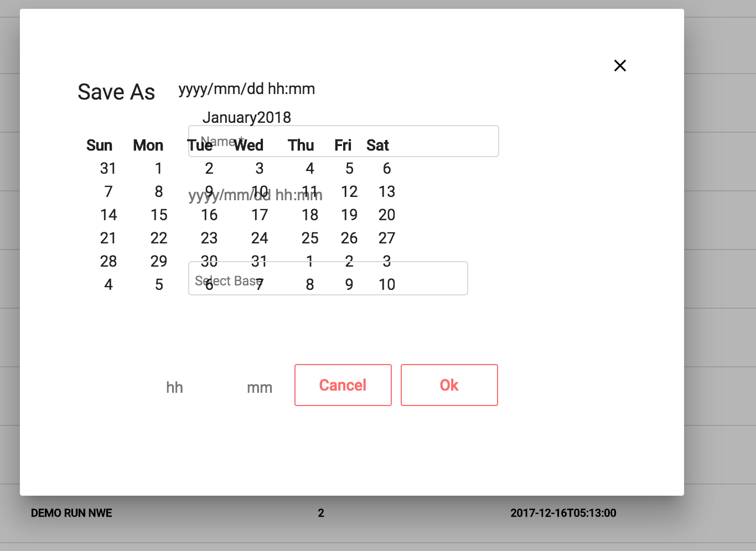
Task: Click the yyyy/mm/dd hh:mm date field
Action: 255,194
